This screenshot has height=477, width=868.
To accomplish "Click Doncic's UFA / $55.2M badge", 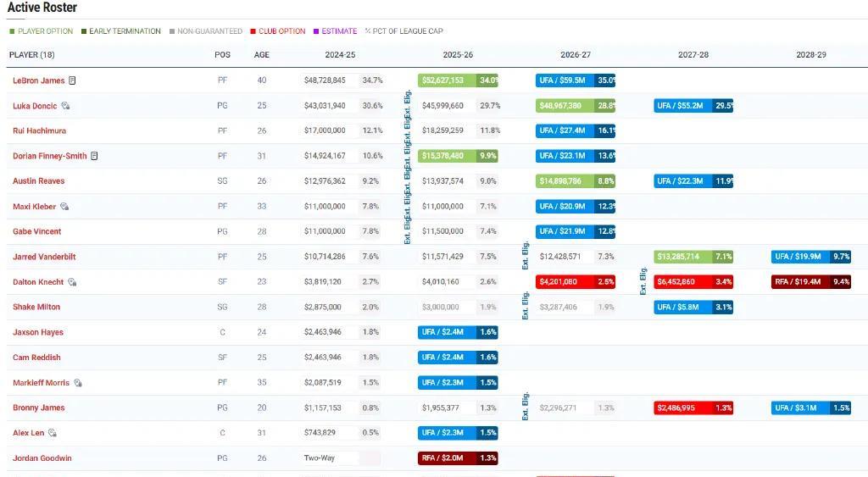I will 693,106.
